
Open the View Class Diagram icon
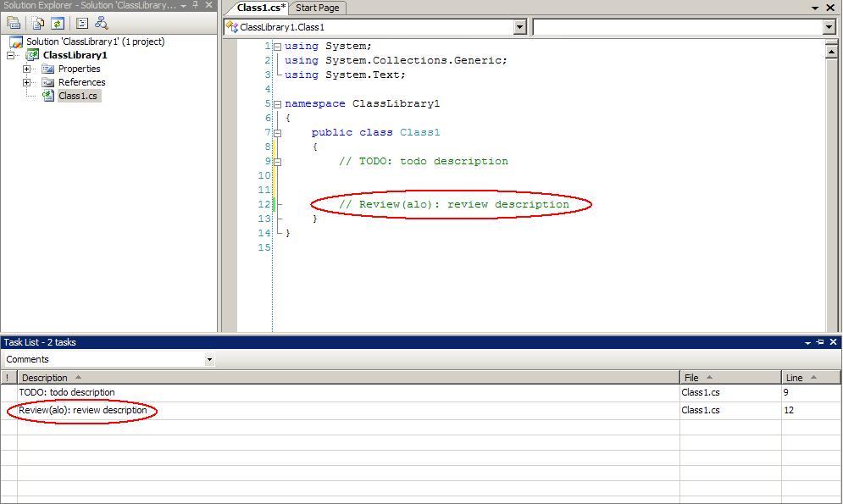click(101, 23)
